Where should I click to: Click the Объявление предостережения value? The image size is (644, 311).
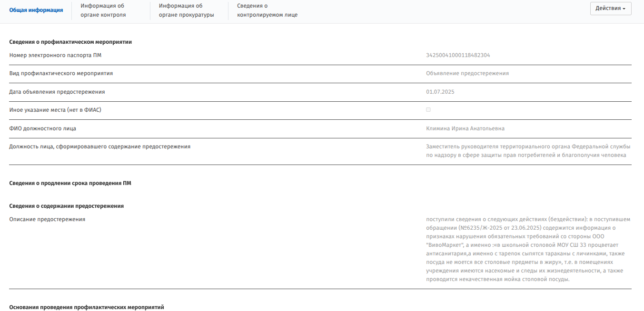[x=467, y=73]
